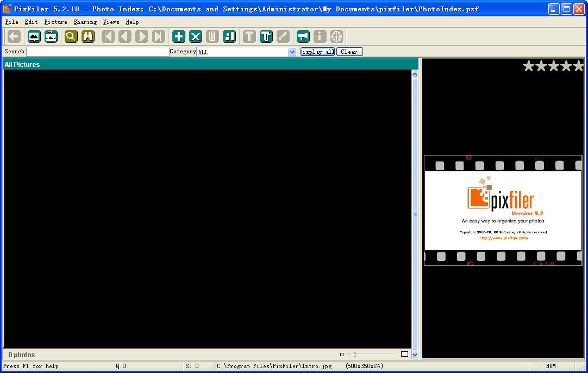Click the (500x350x24) status bar text

364,366
